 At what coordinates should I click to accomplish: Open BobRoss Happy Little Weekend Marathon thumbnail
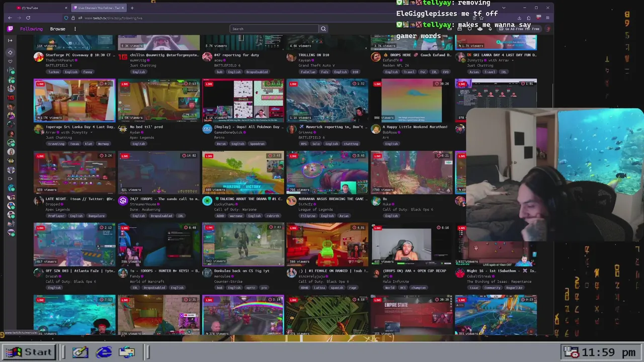pyautogui.click(x=412, y=100)
